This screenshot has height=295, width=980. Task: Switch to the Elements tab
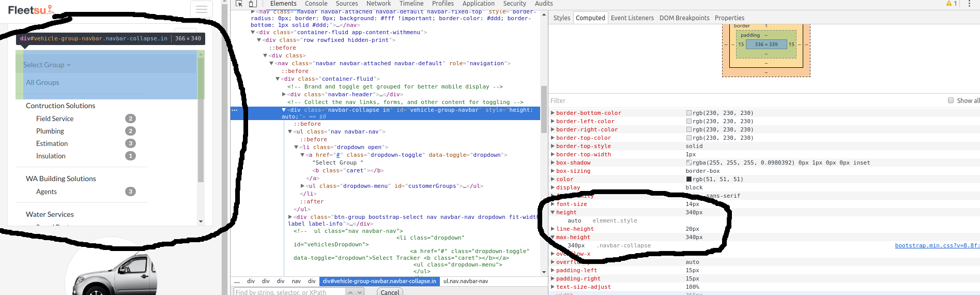283,4
